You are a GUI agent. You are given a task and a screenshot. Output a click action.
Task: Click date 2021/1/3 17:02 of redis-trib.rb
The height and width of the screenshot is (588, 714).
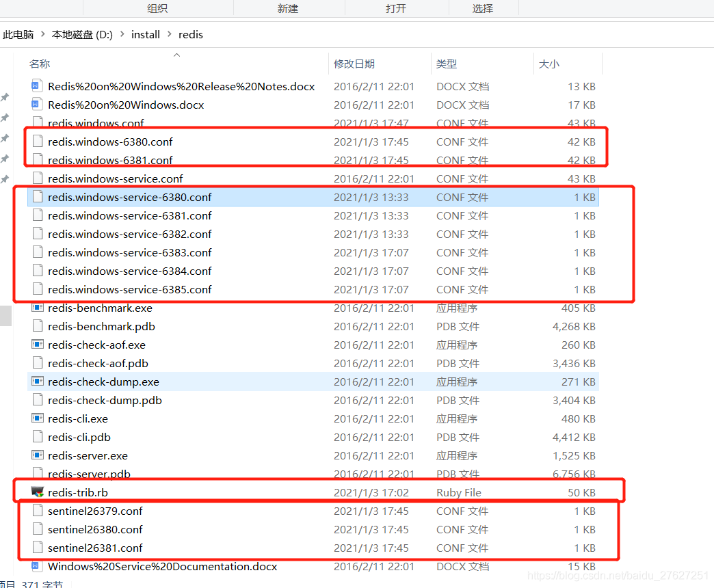[371, 492]
